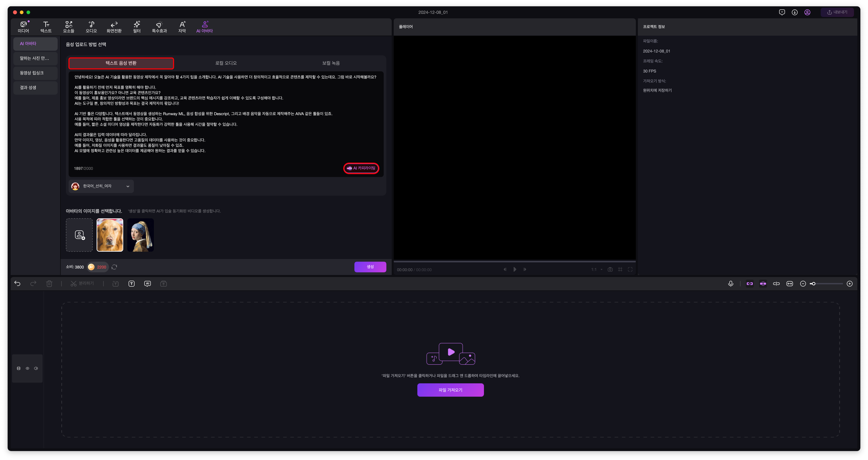Click the AI subtitle icon in timeline toolbar

148,284
